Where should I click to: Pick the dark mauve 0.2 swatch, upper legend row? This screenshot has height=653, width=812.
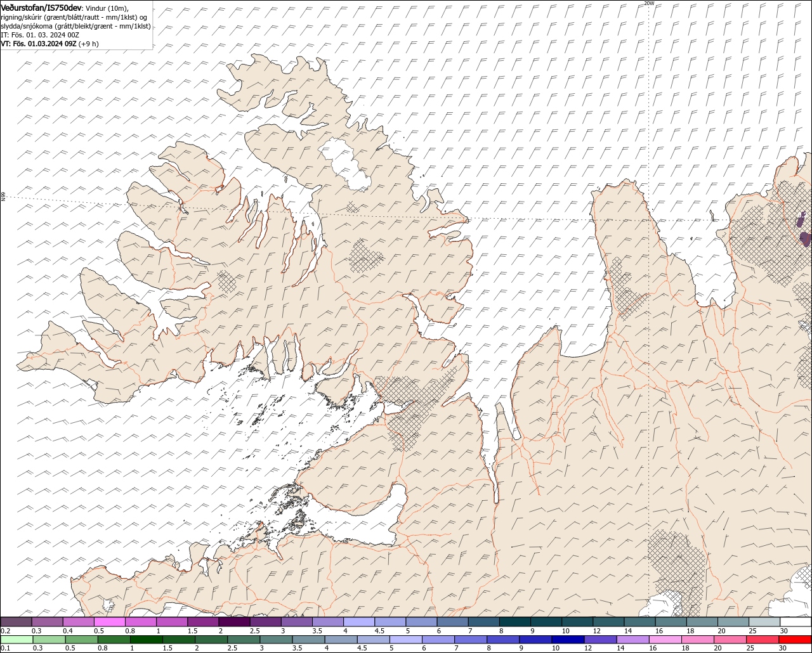[x=16, y=622]
